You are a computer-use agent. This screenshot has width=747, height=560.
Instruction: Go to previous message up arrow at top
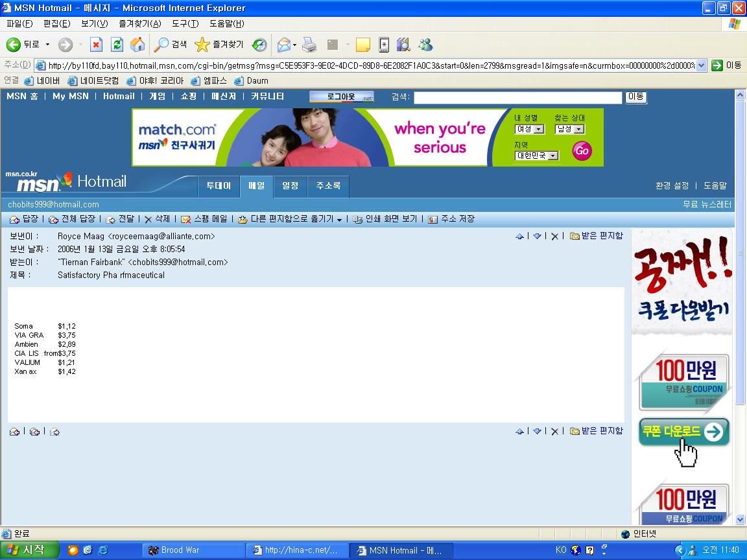tap(520, 236)
